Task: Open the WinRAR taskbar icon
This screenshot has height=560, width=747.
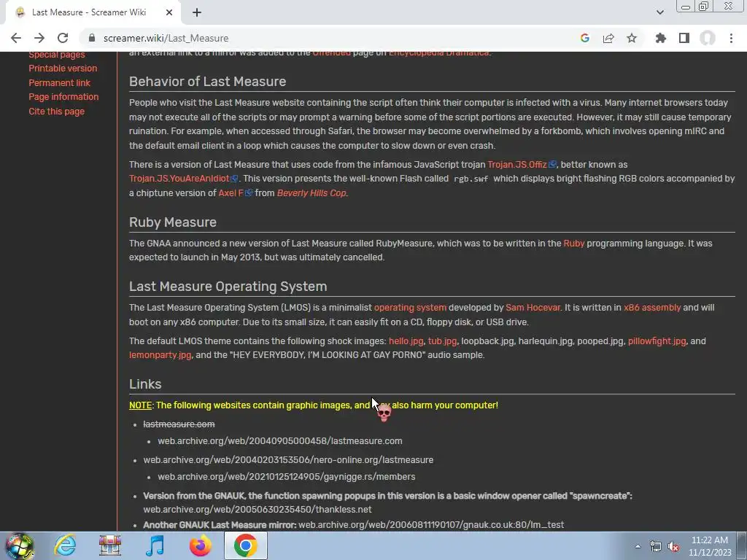Action: (x=110, y=545)
